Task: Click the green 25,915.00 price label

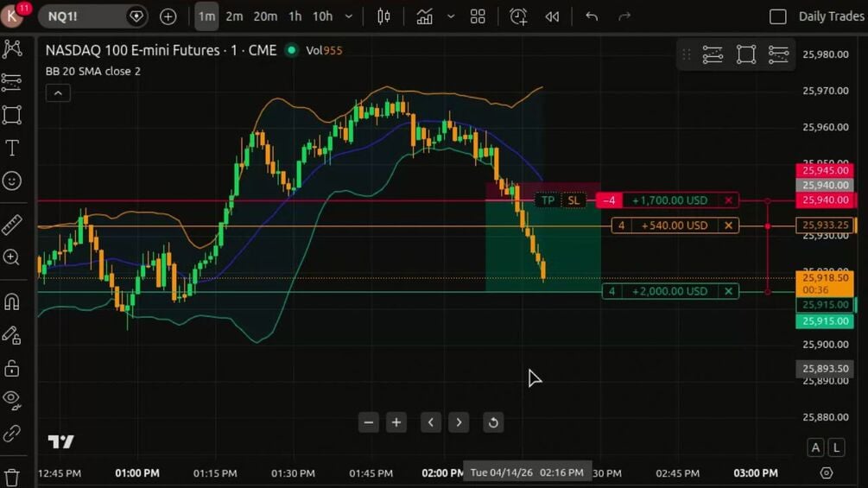Action: [x=825, y=321]
